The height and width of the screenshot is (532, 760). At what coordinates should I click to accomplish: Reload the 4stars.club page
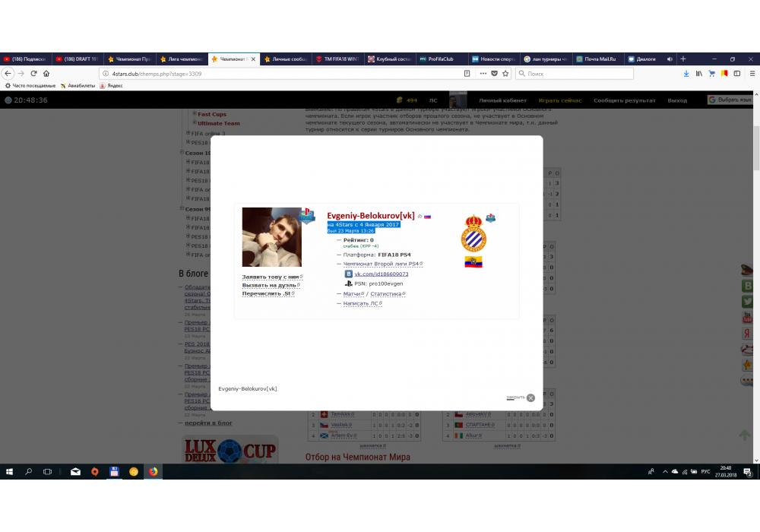33,74
